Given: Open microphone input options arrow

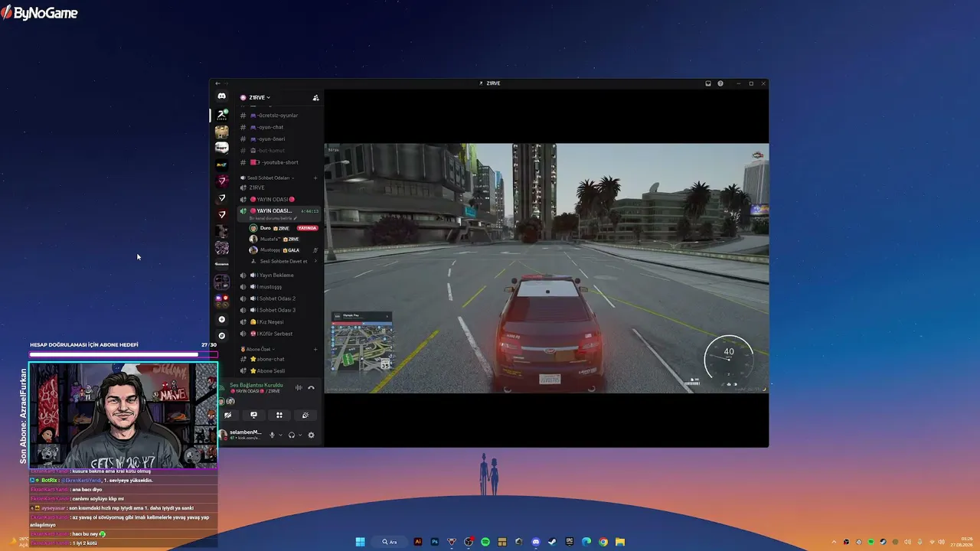Looking at the screenshot, I should (280, 435).
